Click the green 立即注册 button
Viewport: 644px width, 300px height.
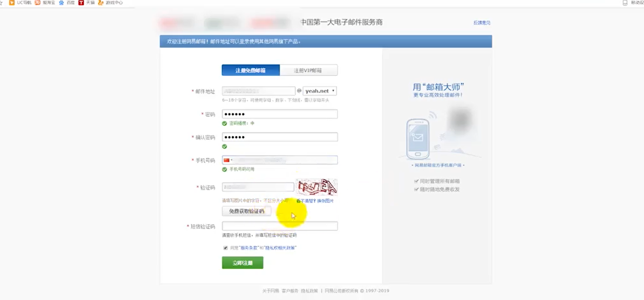point(242,263)
